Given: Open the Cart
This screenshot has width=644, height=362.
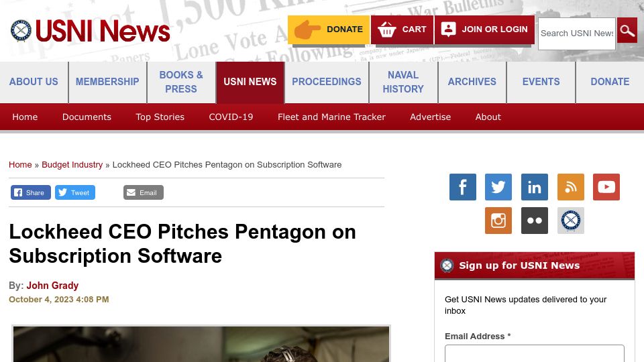Looking at the screenshot, I should click(x=402, y=29).
